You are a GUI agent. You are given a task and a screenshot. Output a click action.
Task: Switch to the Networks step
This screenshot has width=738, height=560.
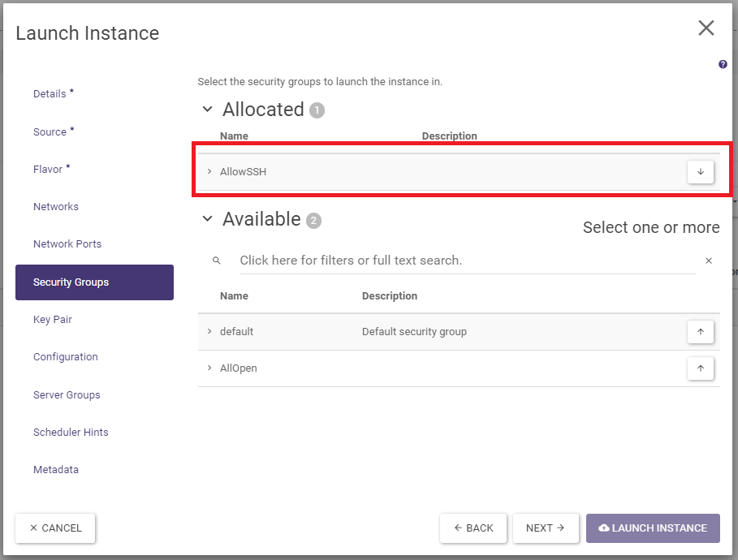(x=56, y=207)
